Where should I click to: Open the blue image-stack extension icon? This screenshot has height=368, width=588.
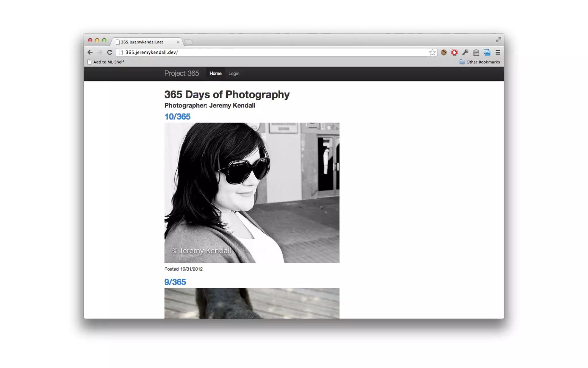pyautogui.click(x=487, y=52)
